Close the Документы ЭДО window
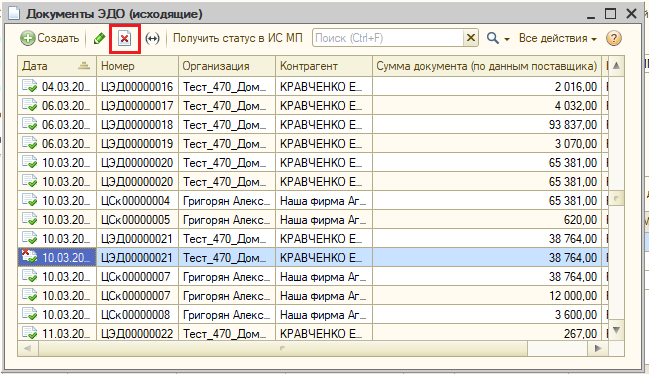Viewport: 649px width, 374px height. coord(631,14)
